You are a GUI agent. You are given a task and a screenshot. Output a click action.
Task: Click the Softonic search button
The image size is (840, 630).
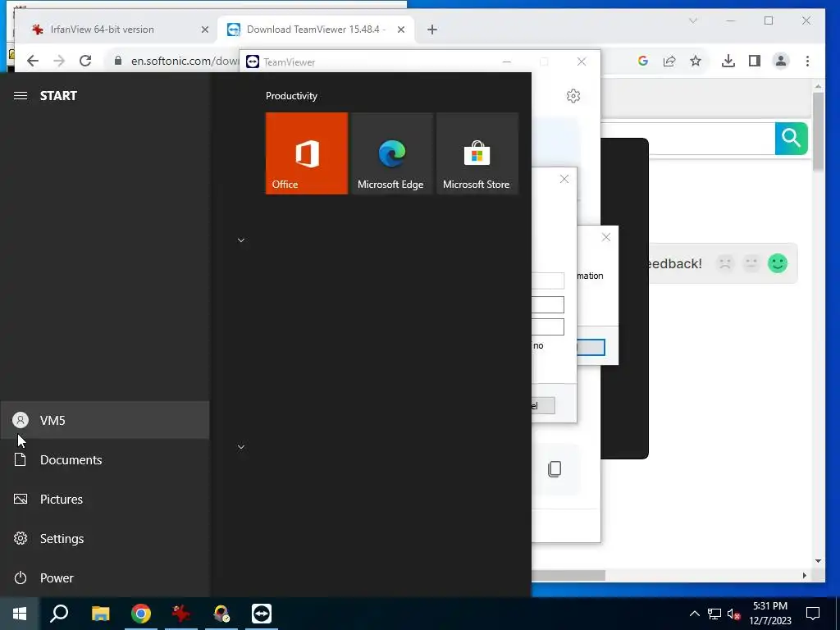tap(792, 138)
